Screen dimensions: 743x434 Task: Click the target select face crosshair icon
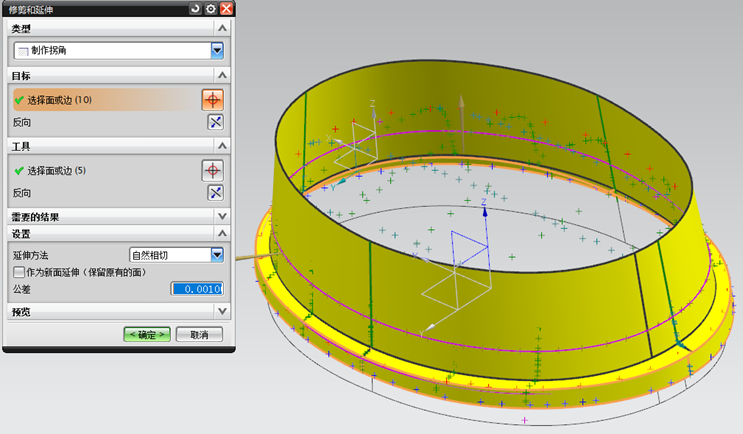(211, 99)
